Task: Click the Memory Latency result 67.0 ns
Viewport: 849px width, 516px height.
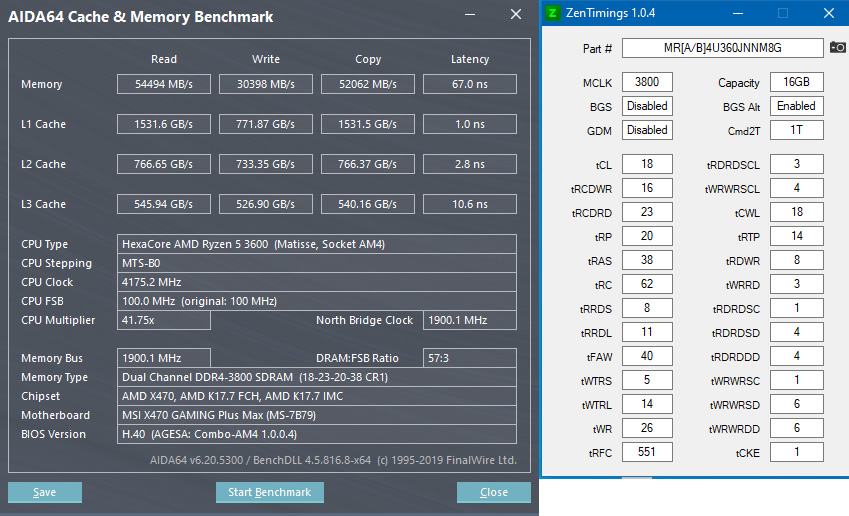Action: (x=470, y=84)
